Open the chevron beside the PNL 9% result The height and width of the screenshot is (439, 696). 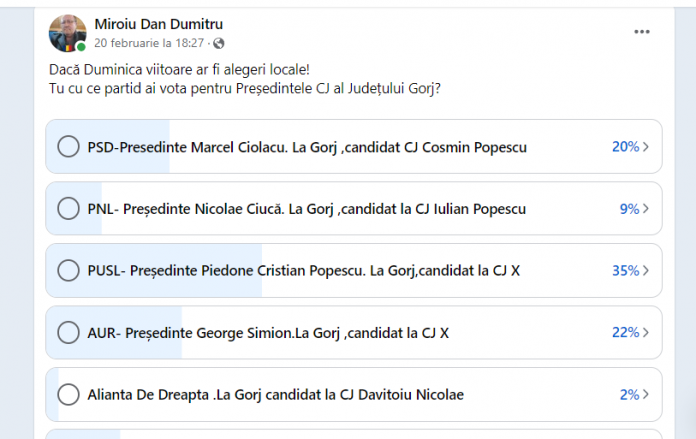(x=646, y=209)
